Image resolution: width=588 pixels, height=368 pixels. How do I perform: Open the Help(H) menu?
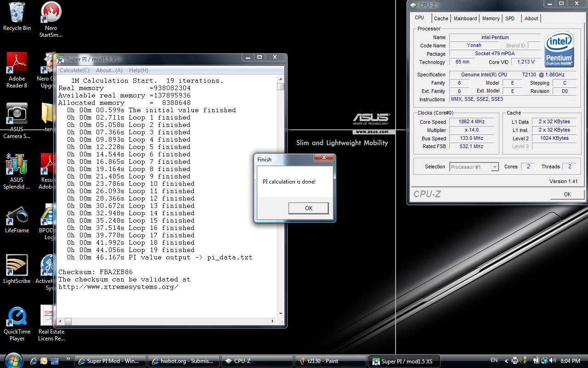(x=138, y=70)
